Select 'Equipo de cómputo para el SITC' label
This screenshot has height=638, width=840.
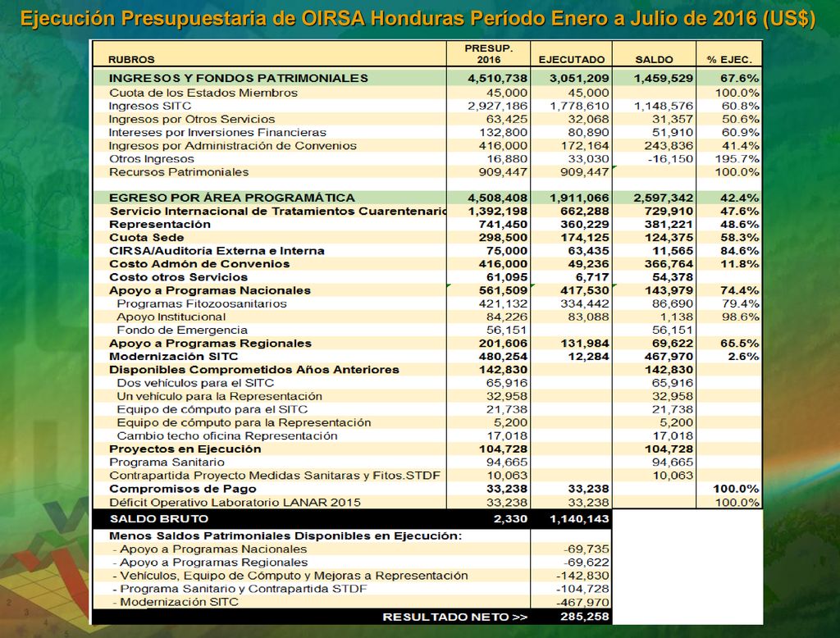[x=212, y=409]
